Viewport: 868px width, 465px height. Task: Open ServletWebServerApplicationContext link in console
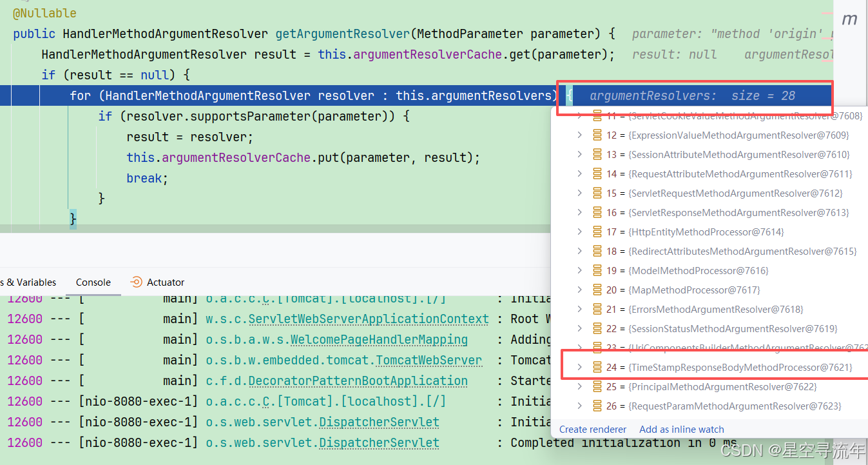point(369,319)
